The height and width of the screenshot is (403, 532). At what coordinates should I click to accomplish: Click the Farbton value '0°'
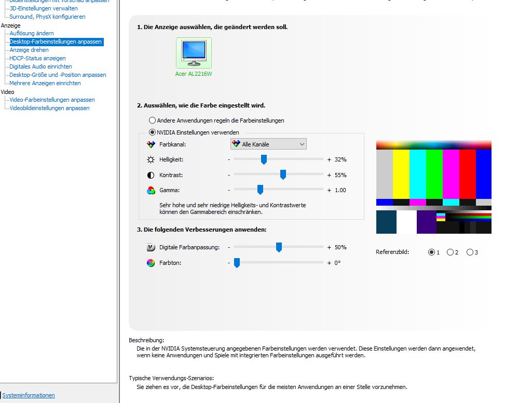(x=337, y=263)
